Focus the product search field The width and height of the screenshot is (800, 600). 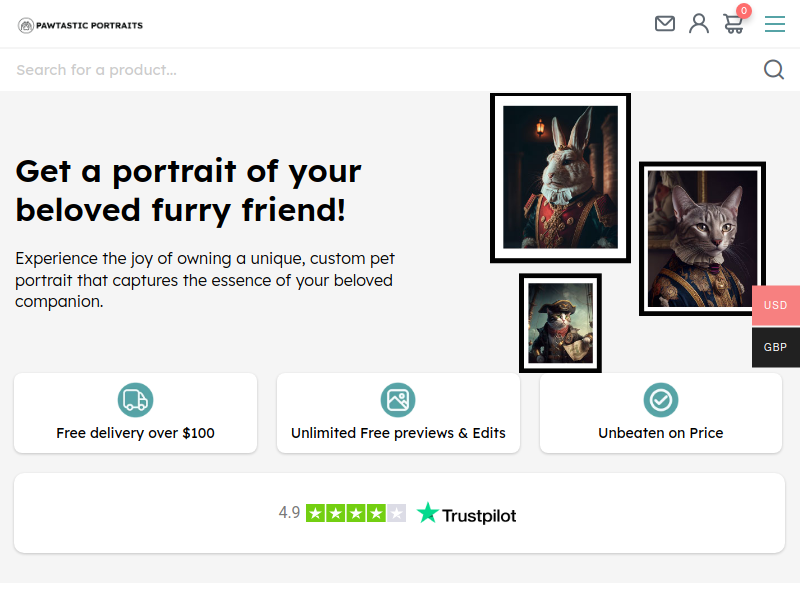380,70
